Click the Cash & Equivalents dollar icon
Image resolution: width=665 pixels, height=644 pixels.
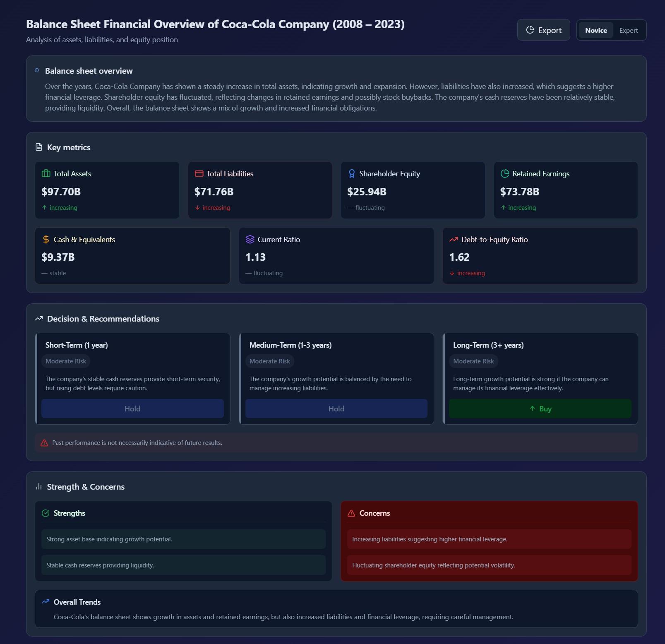pyautogui.click(x=46, y=239)
